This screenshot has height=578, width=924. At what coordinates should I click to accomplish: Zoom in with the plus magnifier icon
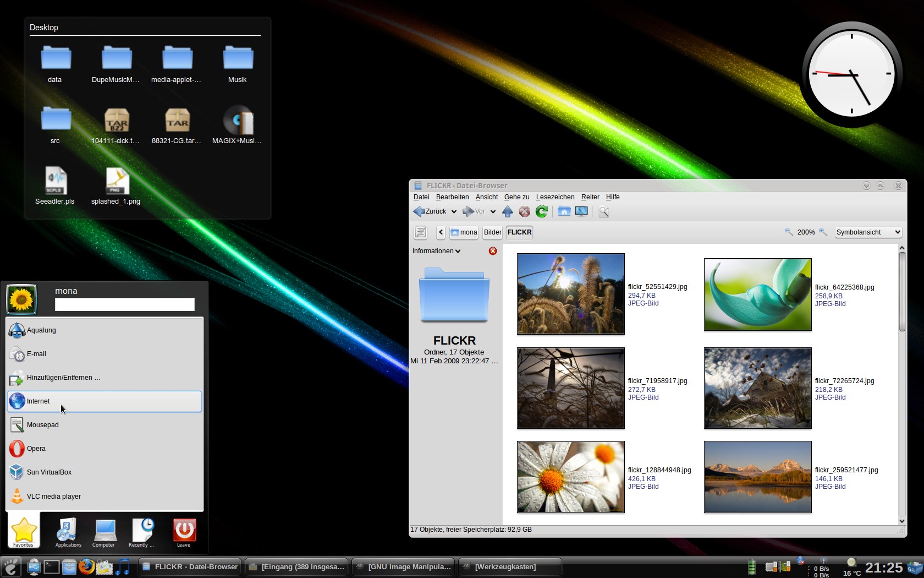tap(823, 232)
